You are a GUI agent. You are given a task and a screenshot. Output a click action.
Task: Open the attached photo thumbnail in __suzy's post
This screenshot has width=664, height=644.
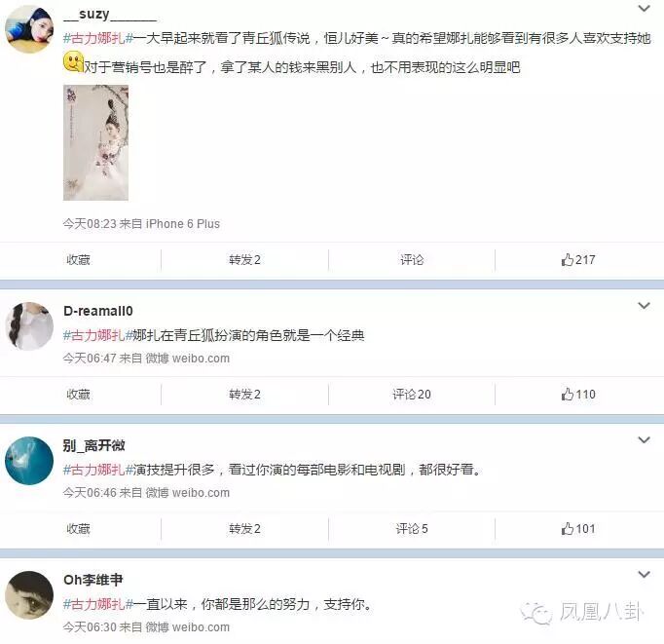pos(95,143)
